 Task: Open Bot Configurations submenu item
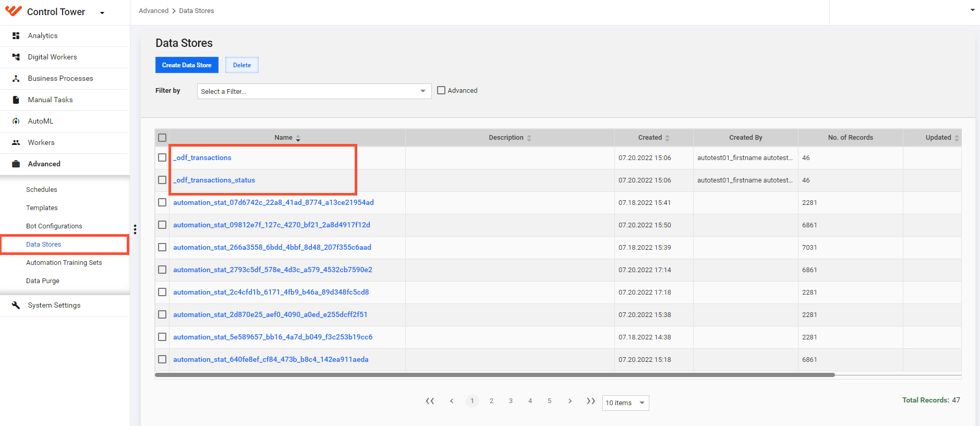coord(54,226)
